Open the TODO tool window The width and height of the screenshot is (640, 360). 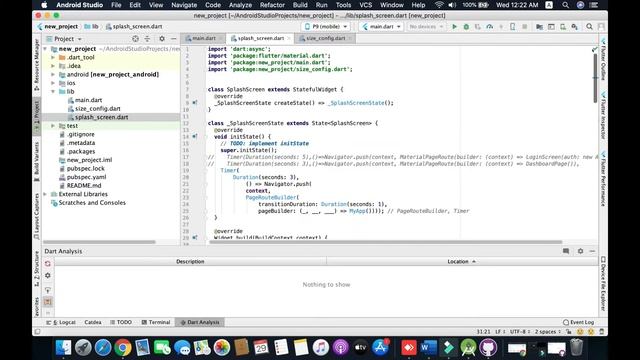pyautogui.click(x=121, y=322)
